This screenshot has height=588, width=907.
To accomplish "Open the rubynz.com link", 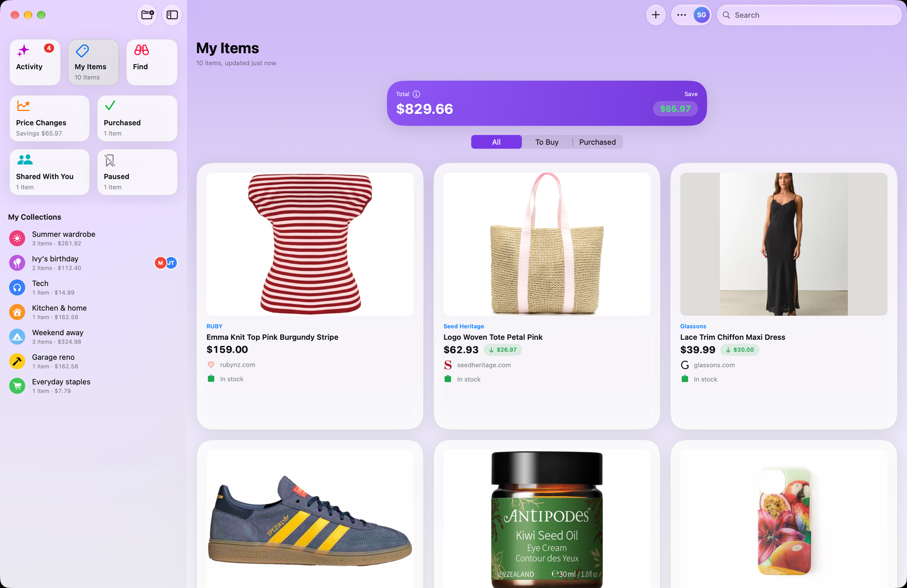I will tap(237, 365).
